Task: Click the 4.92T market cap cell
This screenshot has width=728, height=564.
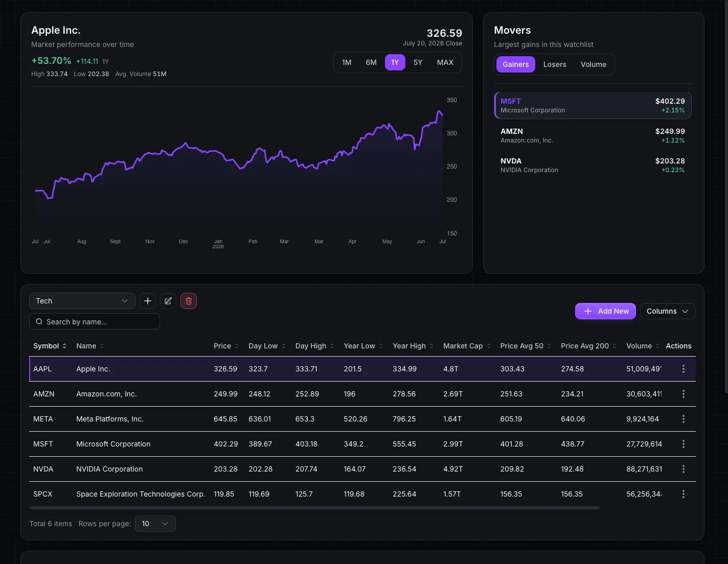Action: click(453, 469)
